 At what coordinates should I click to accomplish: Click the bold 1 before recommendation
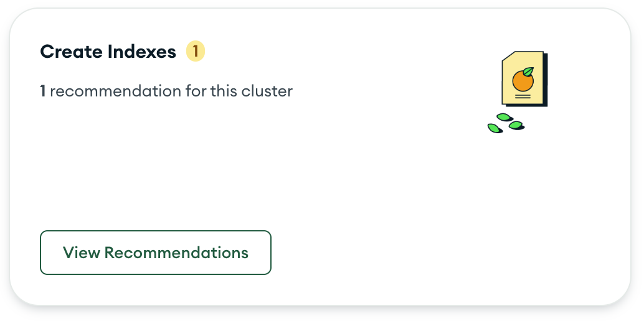click(43, 91)
